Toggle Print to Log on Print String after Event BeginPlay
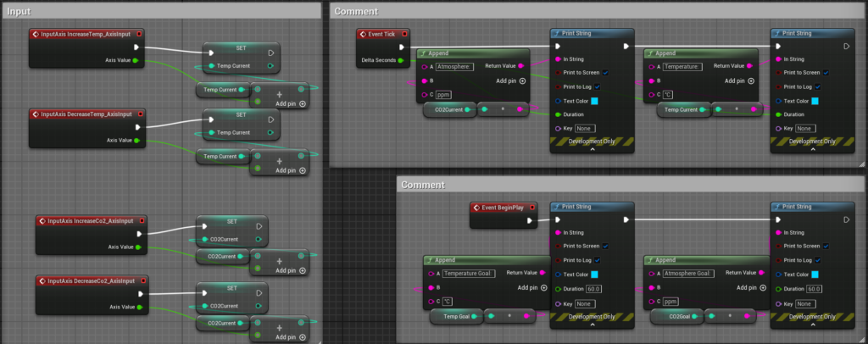 coord(605,260)
